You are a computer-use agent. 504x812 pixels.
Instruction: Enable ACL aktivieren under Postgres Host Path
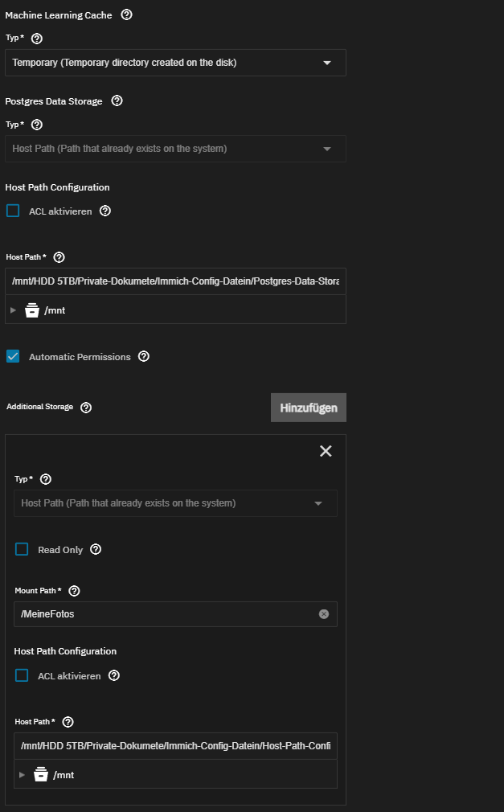coord(13,211)
